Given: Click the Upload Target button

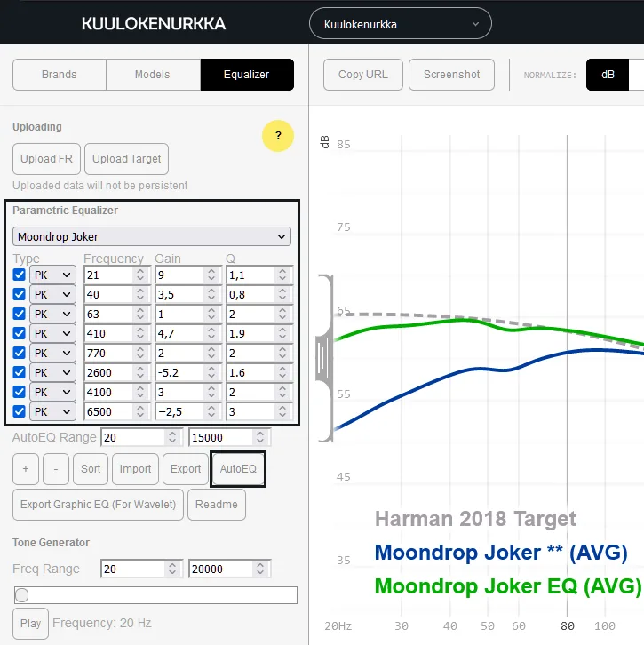Looking at the screenshot, I should tap(127, 159).
